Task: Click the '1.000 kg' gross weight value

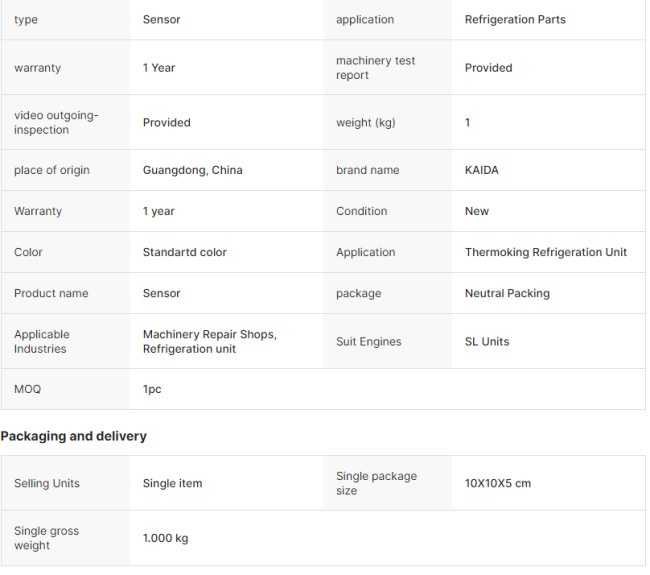Action: (165, 538)
